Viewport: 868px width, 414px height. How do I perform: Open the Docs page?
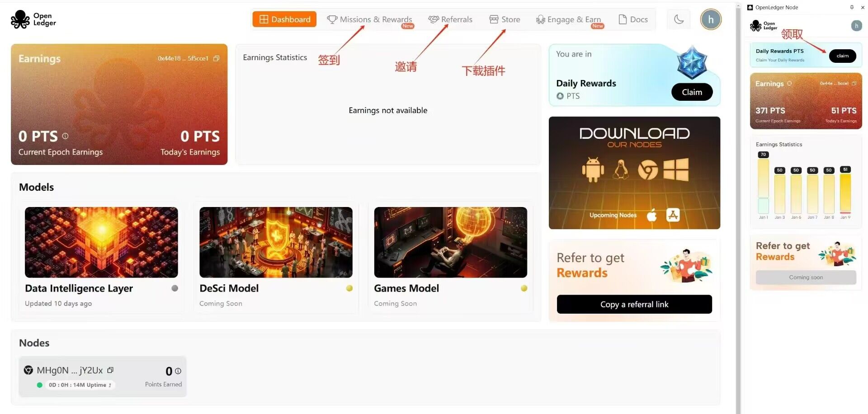click(633, 19)
